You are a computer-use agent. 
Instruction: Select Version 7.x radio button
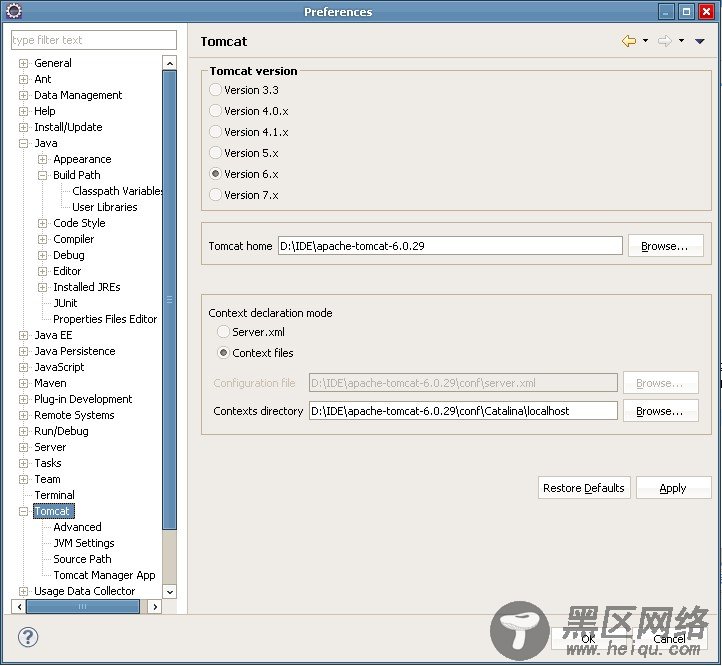point(215,195)
